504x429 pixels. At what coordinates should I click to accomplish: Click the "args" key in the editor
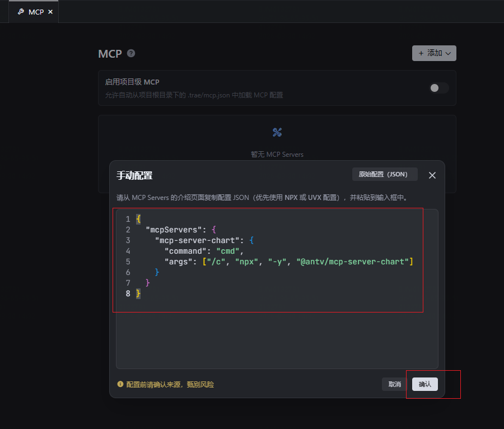(179, 262)
